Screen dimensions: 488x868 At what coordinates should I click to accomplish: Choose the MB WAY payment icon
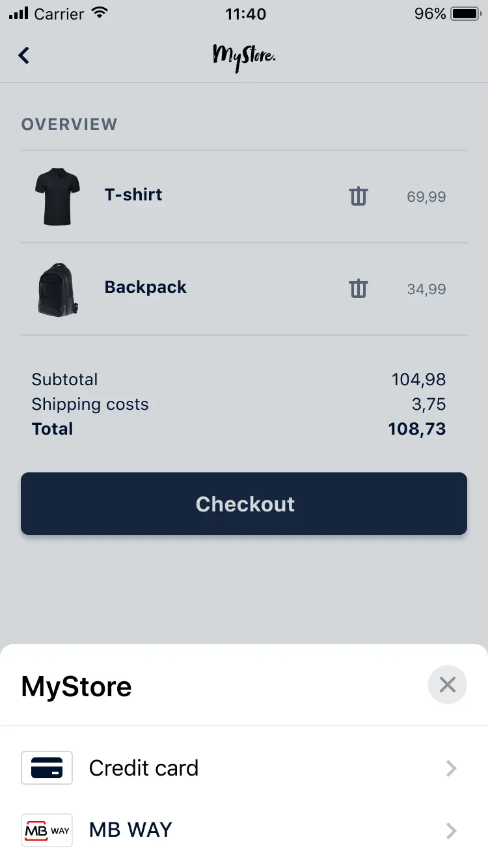46,830
